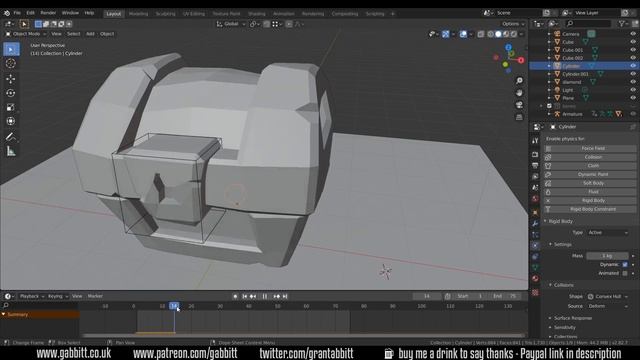Open the Edit menu
This screenshot has width=640, height=360.
31,13
